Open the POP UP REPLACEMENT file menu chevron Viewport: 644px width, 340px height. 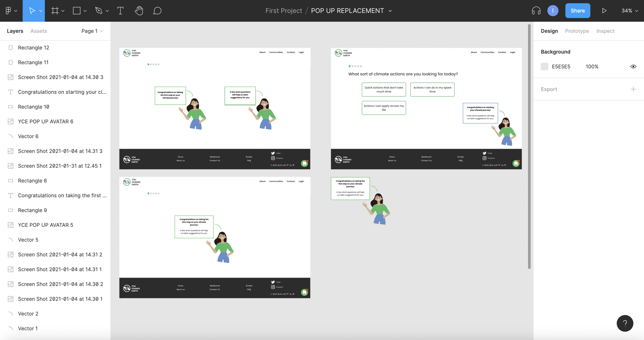coord(390,11)
